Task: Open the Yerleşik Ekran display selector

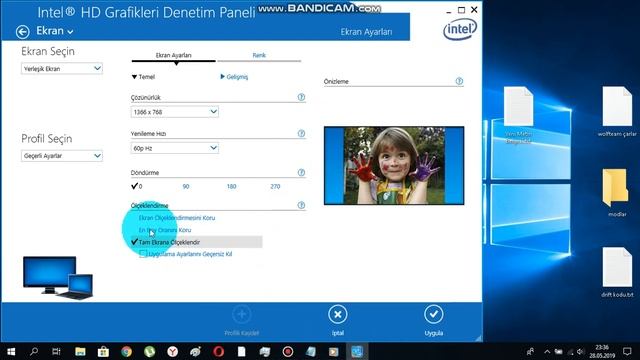Action: pyautogui.click(x=62, y=69)
